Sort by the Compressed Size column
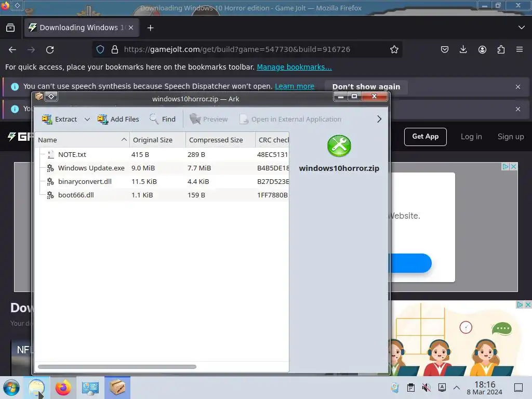The height and width of the screenshot is (399, 532). (220, 140)
